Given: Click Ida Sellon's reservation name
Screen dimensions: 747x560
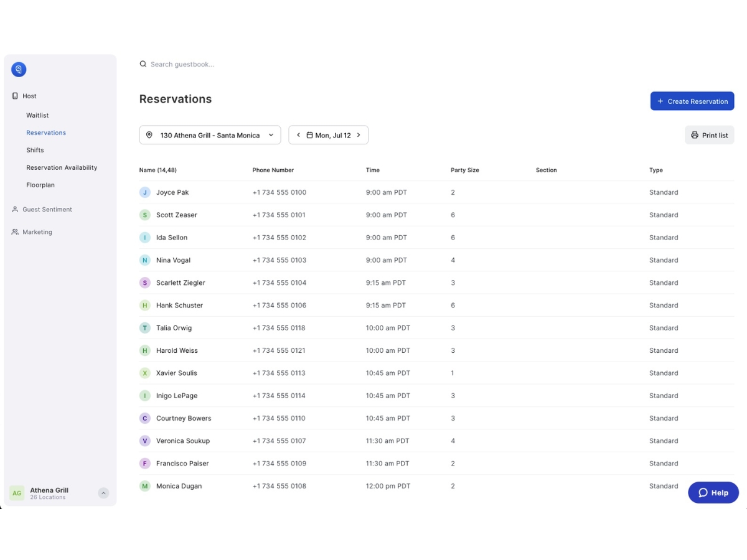Looking at the screenshot, I should pos(172,238).
